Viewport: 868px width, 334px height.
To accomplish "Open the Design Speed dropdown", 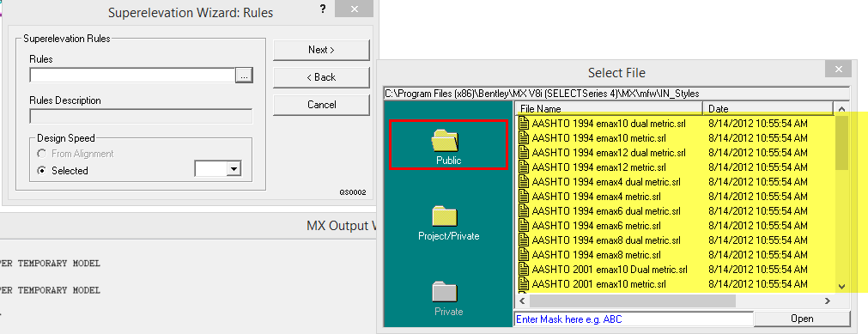I will click(x=234, y=169).
